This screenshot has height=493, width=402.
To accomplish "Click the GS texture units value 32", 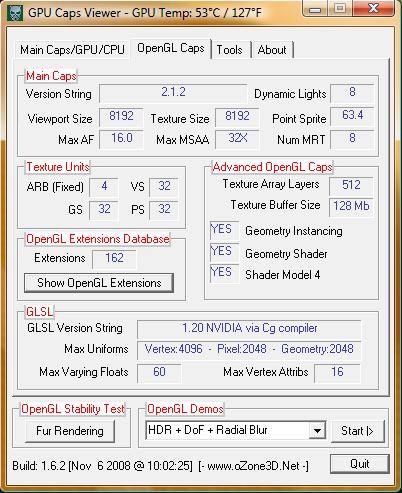I will click(x=104, y=210).
